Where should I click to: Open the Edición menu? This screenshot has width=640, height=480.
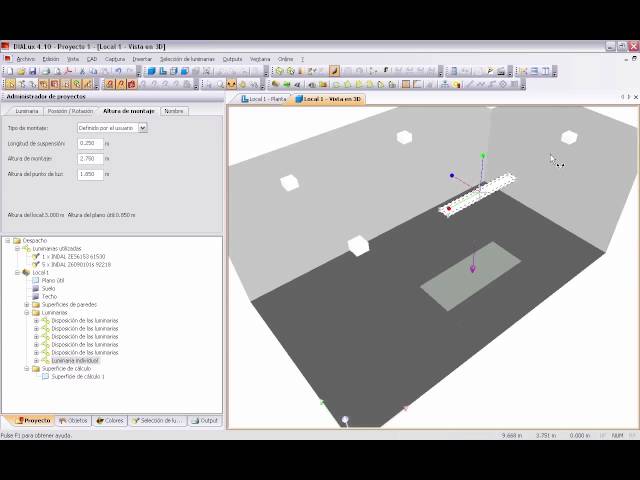(x=51, y=59)
